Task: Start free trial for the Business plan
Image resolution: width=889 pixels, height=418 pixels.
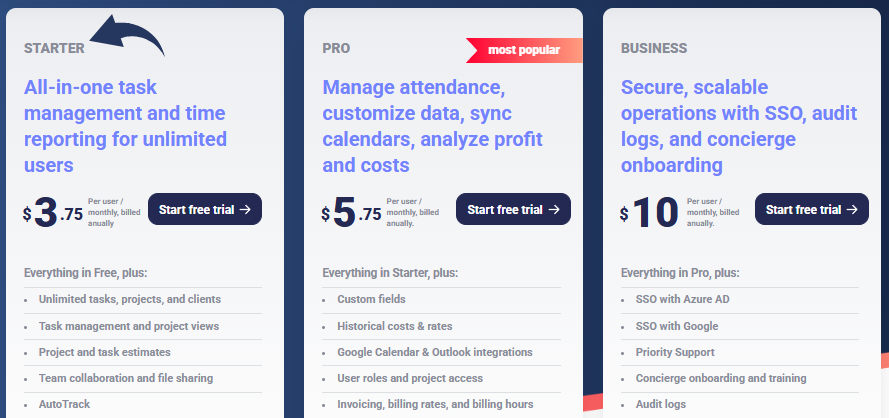Action: pos(812,209)
